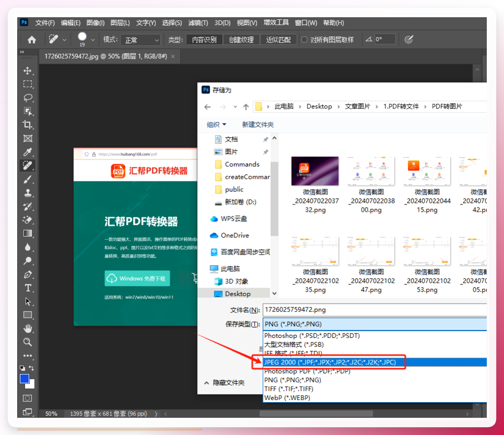Open the 滤镜(T) menu
Image resolution: width=504 pixels, height=435 pixels.
point(198,23)
